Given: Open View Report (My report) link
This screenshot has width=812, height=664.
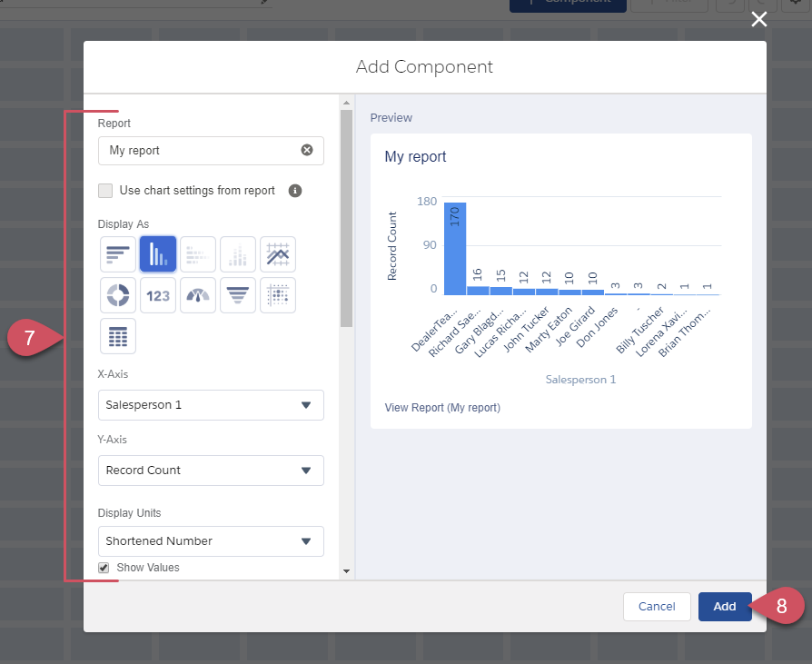Looking at the screenshot, I should 442,408.
